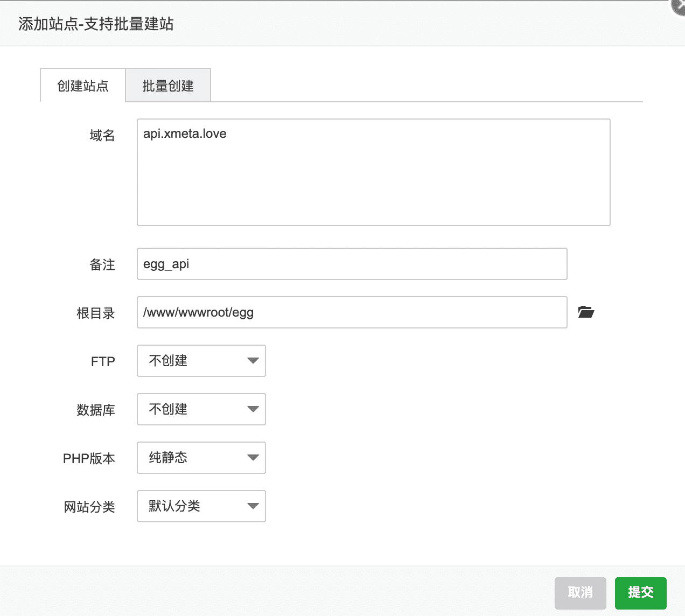Switch to the 创建站点 tab

point(83,86)
